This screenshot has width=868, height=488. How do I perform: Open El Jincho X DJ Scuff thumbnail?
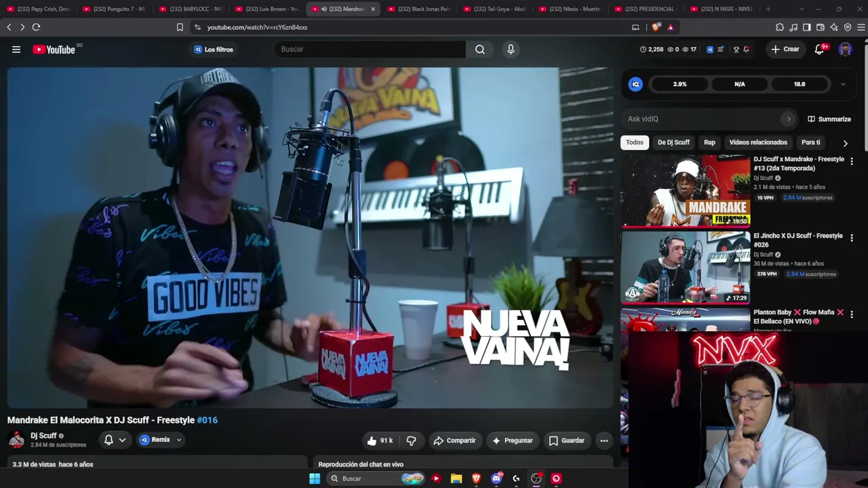tap(686, 267)
